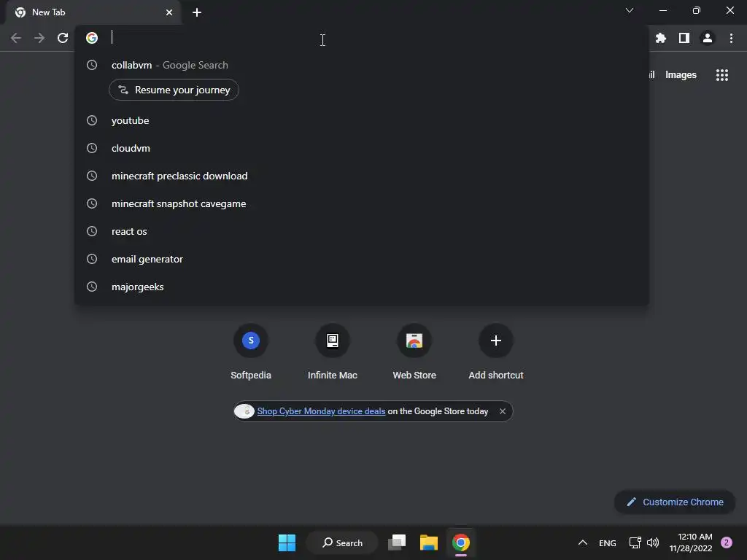Open the Softpedia shortcut
Viewport: 747px width, 560px height.
point(251,352)
